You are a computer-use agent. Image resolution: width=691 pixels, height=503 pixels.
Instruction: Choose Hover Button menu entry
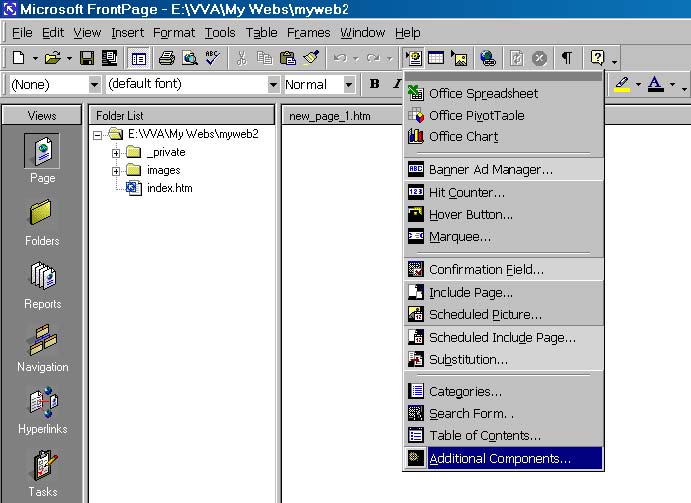point(503,214)
